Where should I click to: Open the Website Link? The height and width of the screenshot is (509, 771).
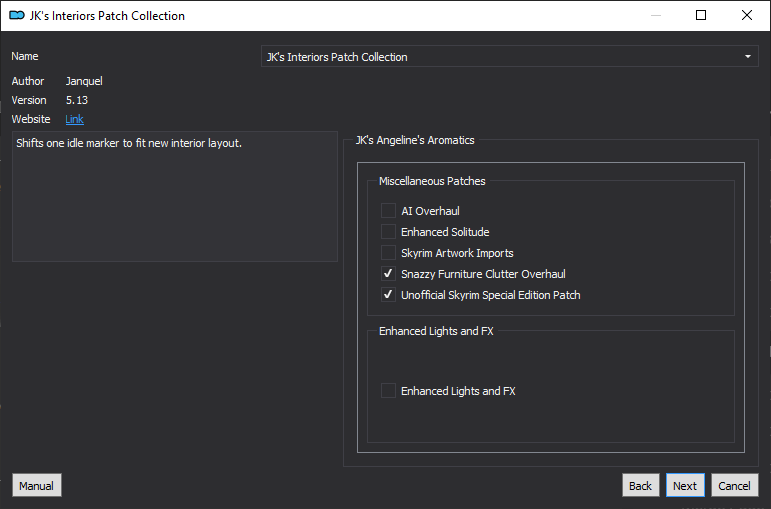(x=74, y=119)
